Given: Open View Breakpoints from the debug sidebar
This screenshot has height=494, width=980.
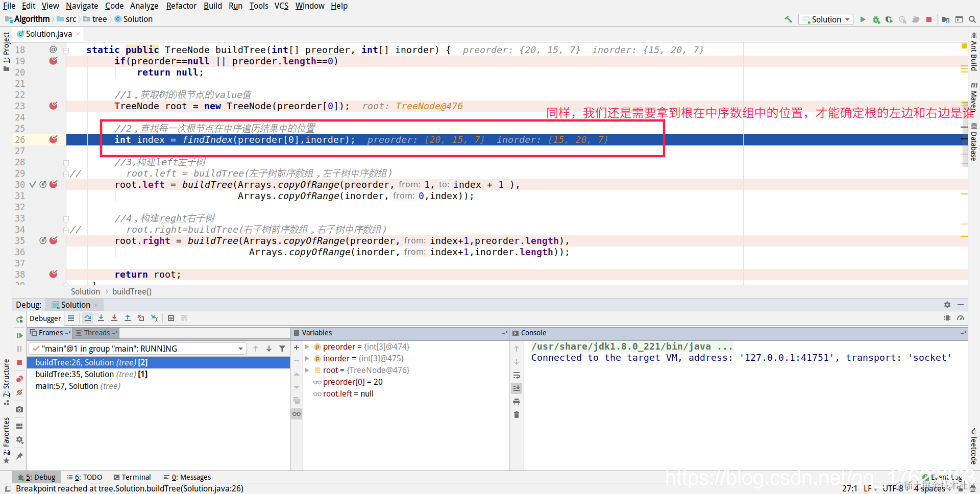Looking at the screenshot, I should 19,379.
